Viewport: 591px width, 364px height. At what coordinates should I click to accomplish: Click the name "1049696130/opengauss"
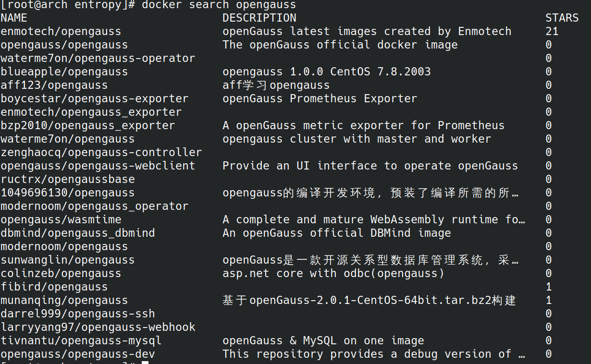[x=67, y=193]
